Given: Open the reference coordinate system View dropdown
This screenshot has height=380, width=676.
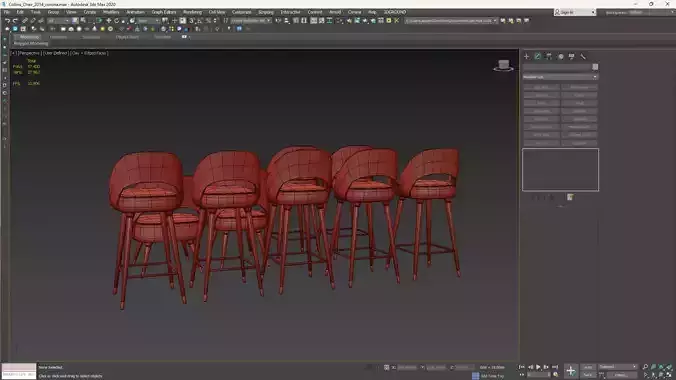Looking at the screenshot, I should 148,20.
